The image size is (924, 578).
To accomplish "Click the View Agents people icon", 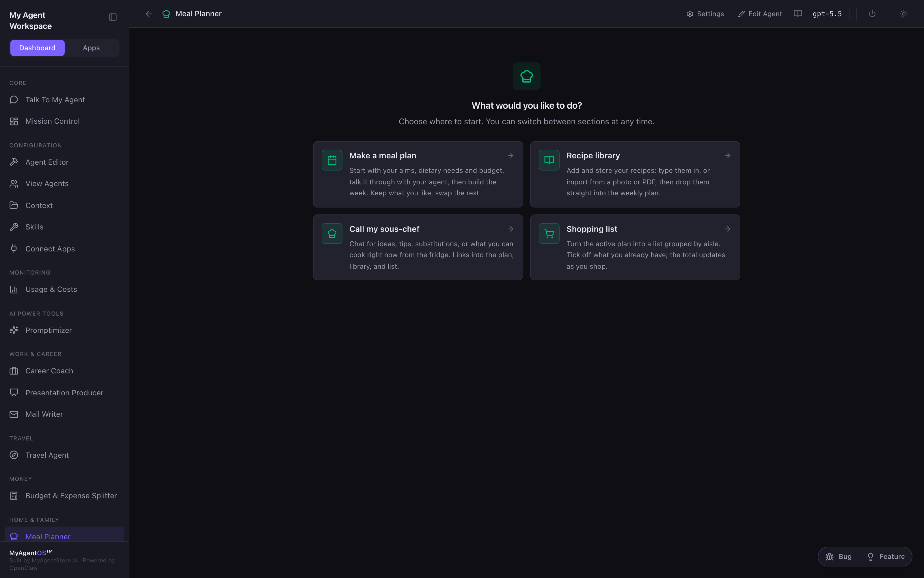I will point(14,184).
